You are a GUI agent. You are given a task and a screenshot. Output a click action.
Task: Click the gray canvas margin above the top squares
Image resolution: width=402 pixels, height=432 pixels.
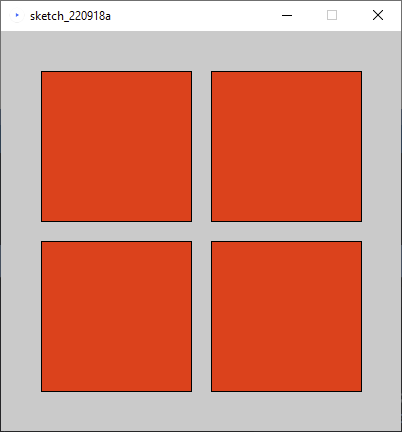(x=201, y=51)
